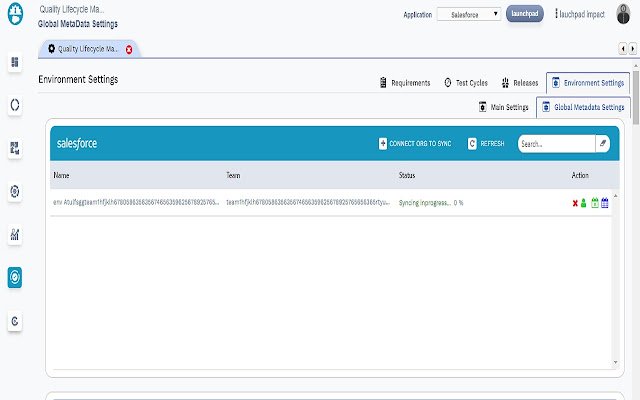
Task: Click the page vertical scrollbar thumb
Action: [636, 97]
